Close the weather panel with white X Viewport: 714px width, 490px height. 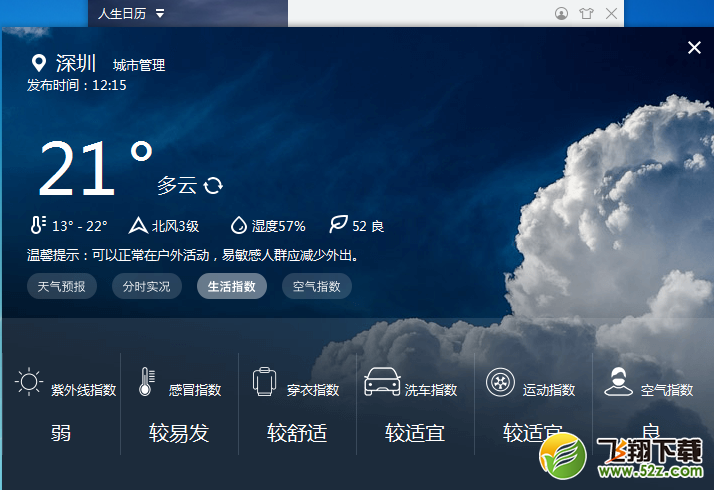[x=694, y=47]
